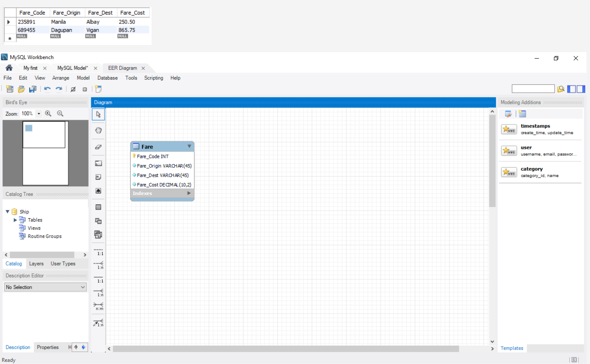The width and height of the screenshot is (590, 364).
Task: Activate the selection arrow tool
Action: [98, 114]
